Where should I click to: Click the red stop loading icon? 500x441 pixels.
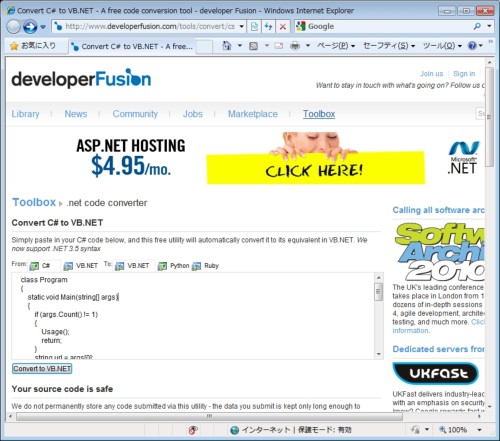click(283, 26)
